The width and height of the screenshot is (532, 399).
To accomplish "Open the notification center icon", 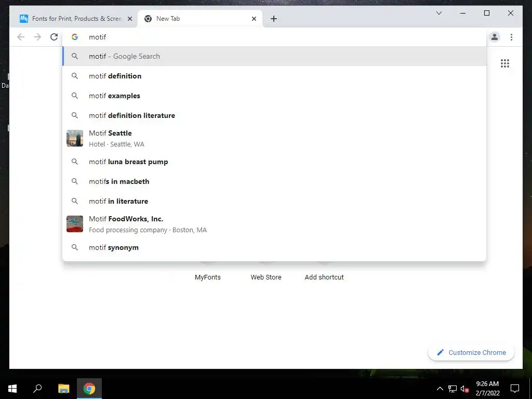I will [515, 389].
